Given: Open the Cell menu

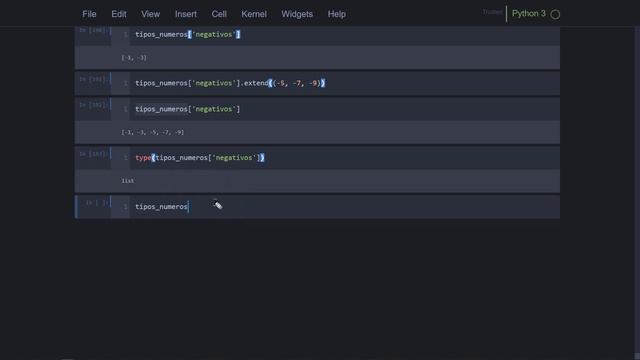Looking at the screenshot, I should click(219, 14).
